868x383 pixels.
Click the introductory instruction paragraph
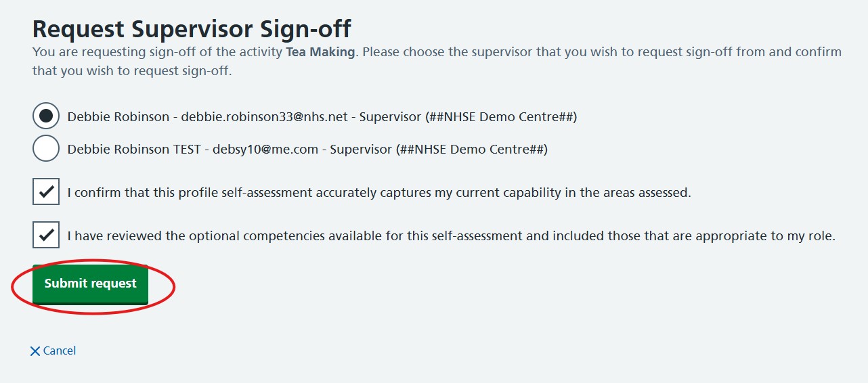(x=437, y=61)
